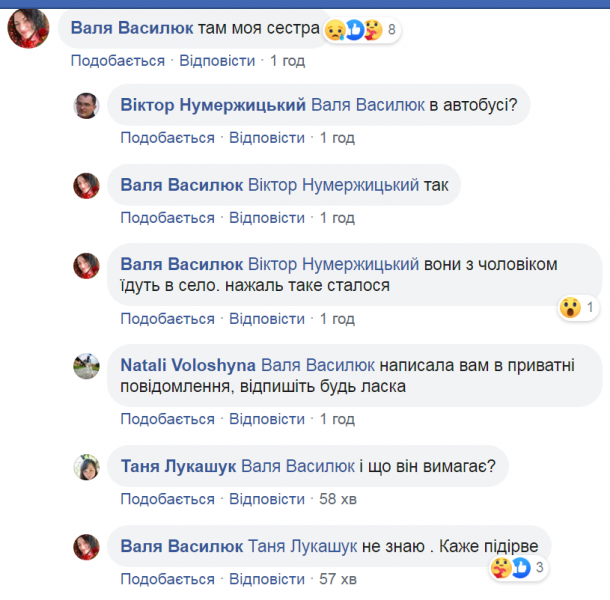The height and width of the screenshot is (600, 610).
Task: Like Віктор's 'в автобусі?' reply
Action: click(x=168, y=138)
